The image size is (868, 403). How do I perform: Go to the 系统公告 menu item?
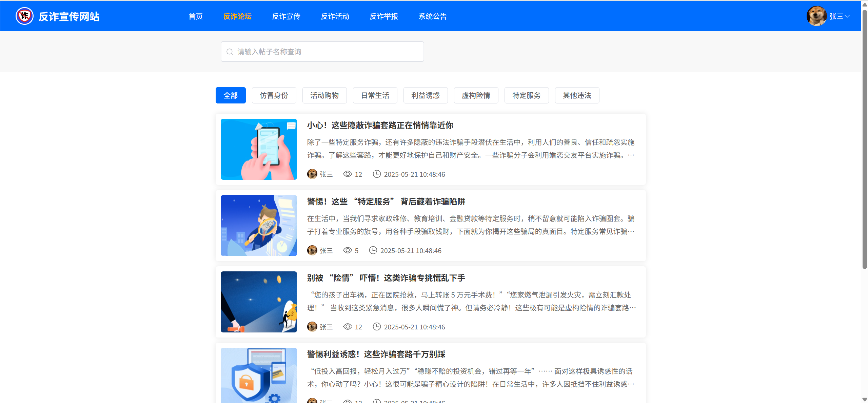point(432,16)
